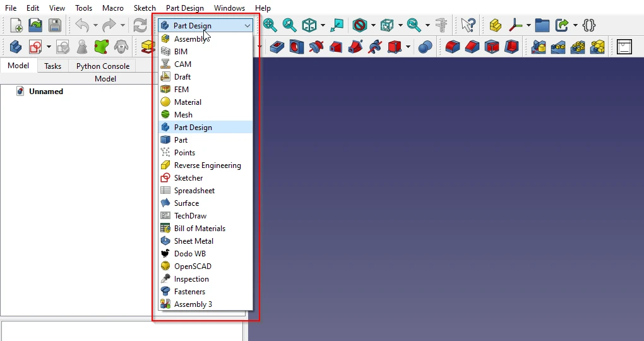The width and height of the screenshot is (644, 341).
Task: Click the What's This help cursor icon
Action: 468,25
